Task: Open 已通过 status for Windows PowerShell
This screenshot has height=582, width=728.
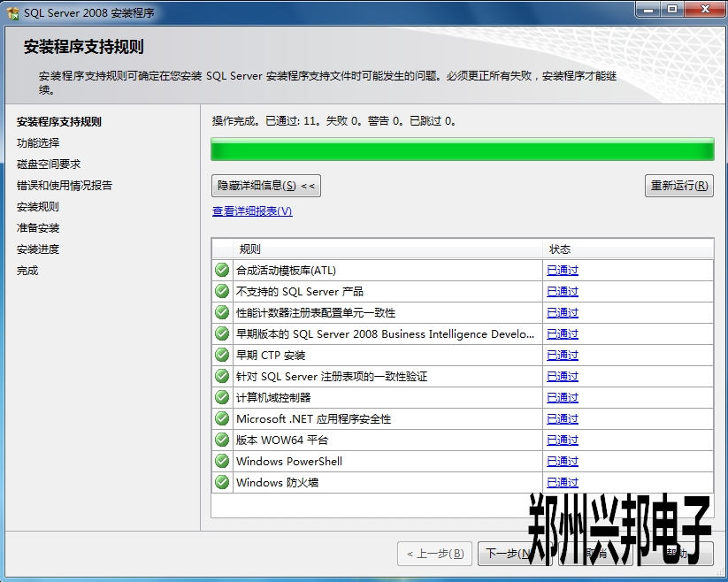Action: pos(563,462)
